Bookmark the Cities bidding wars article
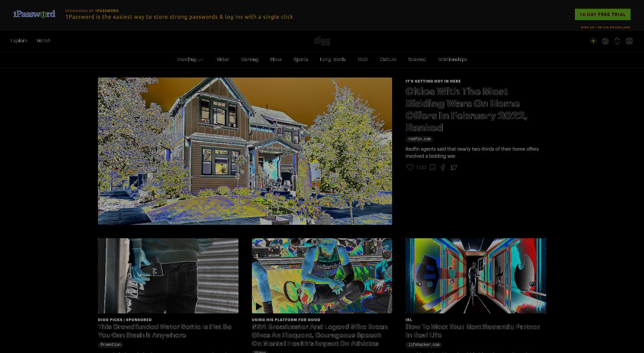 pyautogui.click(x=432, y=167)
